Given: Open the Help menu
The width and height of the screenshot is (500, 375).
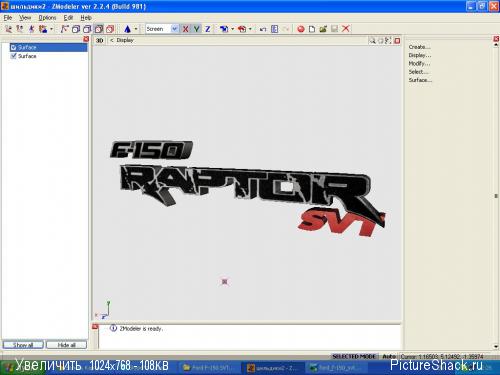Looking at the screenshot, I should coord(86,18).
